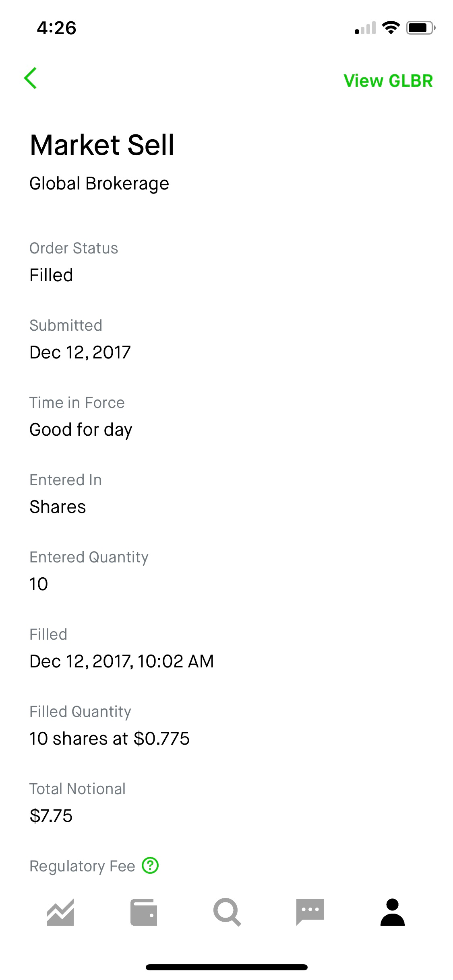Tap the Global Brokerage company name
The height and width of the screenshot is (980, 453).
99,183
